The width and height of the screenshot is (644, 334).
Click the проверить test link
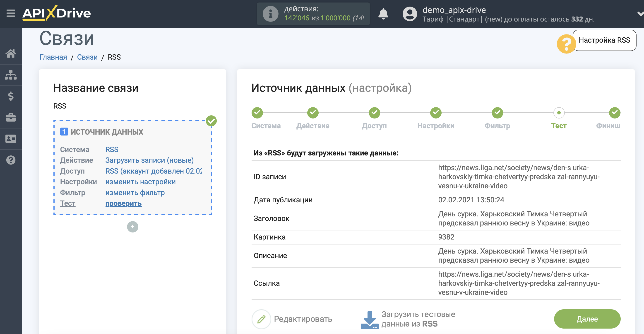123,203
